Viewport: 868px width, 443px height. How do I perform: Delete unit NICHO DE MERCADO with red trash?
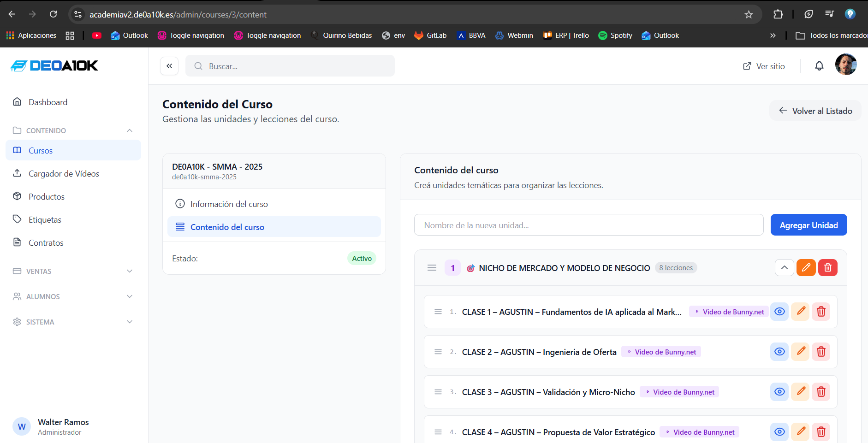(x=828, y=267)
